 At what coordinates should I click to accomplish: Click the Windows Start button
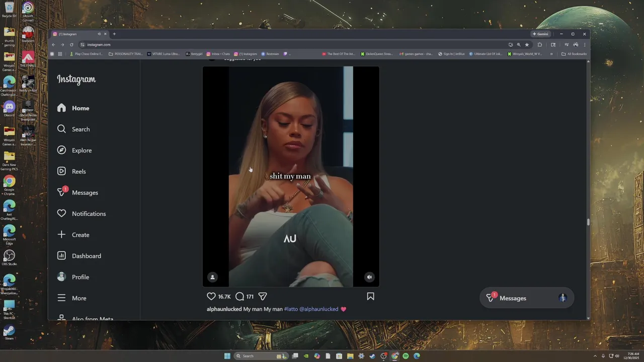click(227, 356)
